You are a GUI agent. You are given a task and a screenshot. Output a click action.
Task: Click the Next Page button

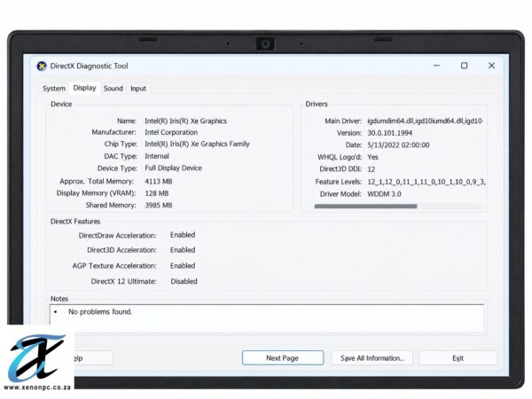[282, 358]
